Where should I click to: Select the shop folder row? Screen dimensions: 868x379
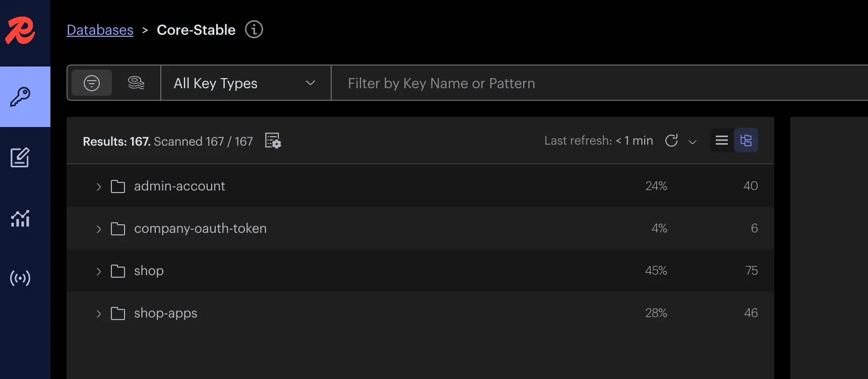[149, 271]
